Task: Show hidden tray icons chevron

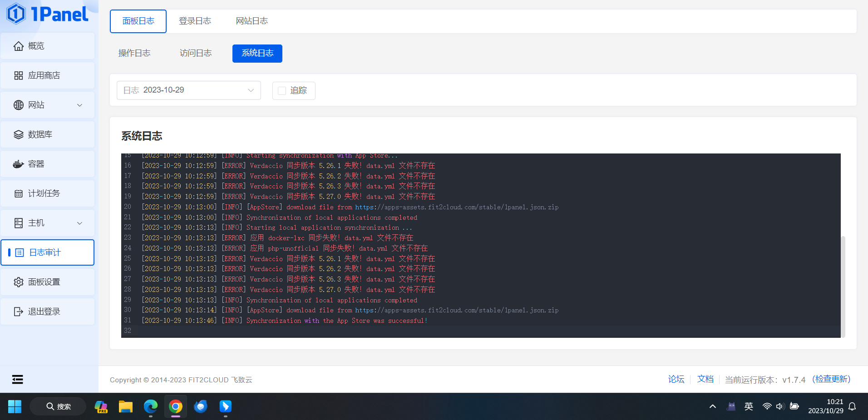Action: tap(713, 406)
